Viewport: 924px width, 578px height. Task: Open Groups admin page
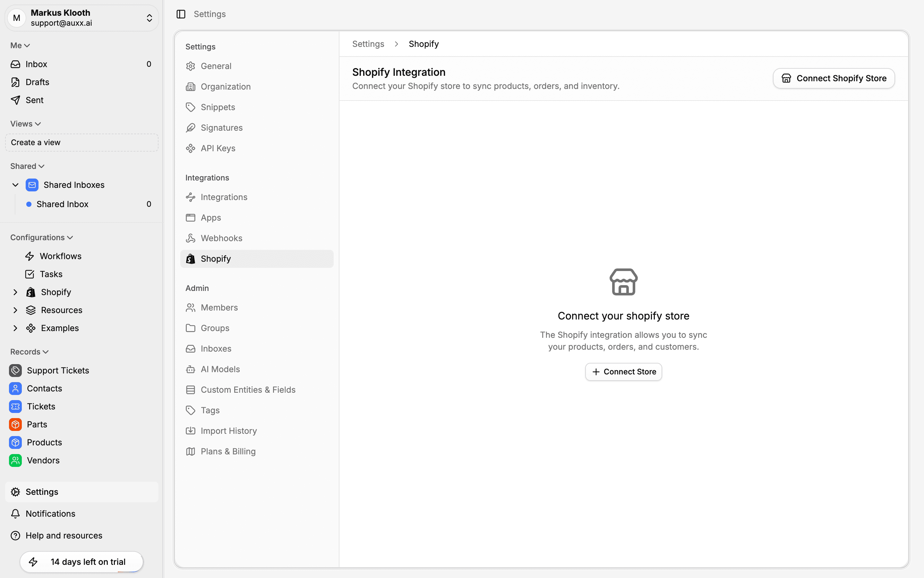click(257, 328)
